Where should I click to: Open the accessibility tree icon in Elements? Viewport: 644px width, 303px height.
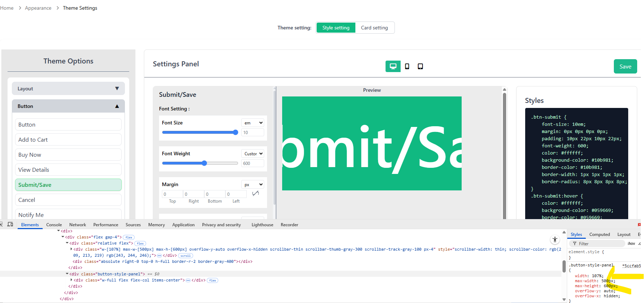[x=555, y=240]
